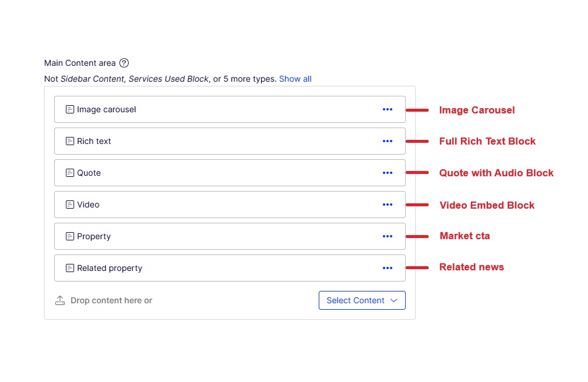Viewport: 588px width, 382px height.
Task: Click the block icon beside Video
Action: point(70,205)
